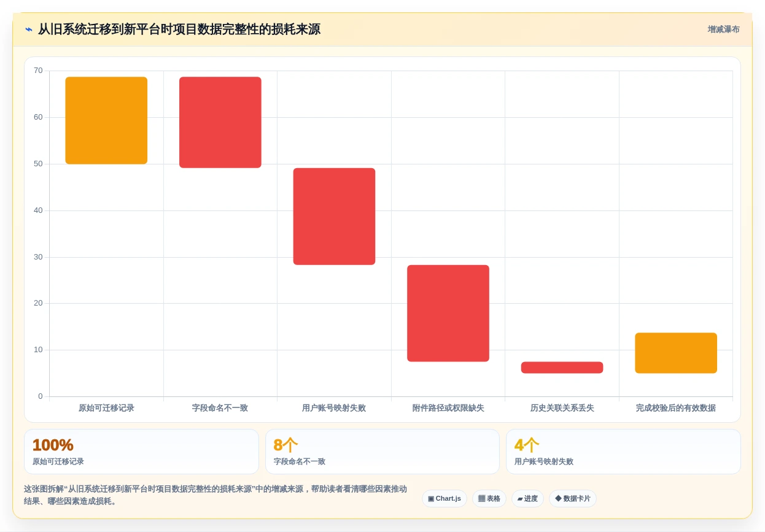Select the 进度 tag chip
This screenshot has width=765, height=532.
click(x=527, y=498)
